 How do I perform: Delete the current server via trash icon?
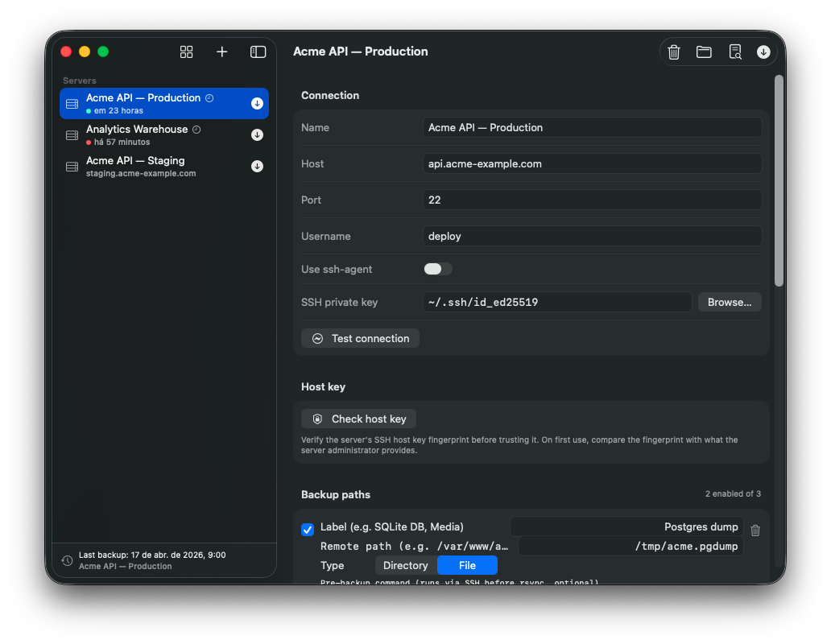click(674, 52)
